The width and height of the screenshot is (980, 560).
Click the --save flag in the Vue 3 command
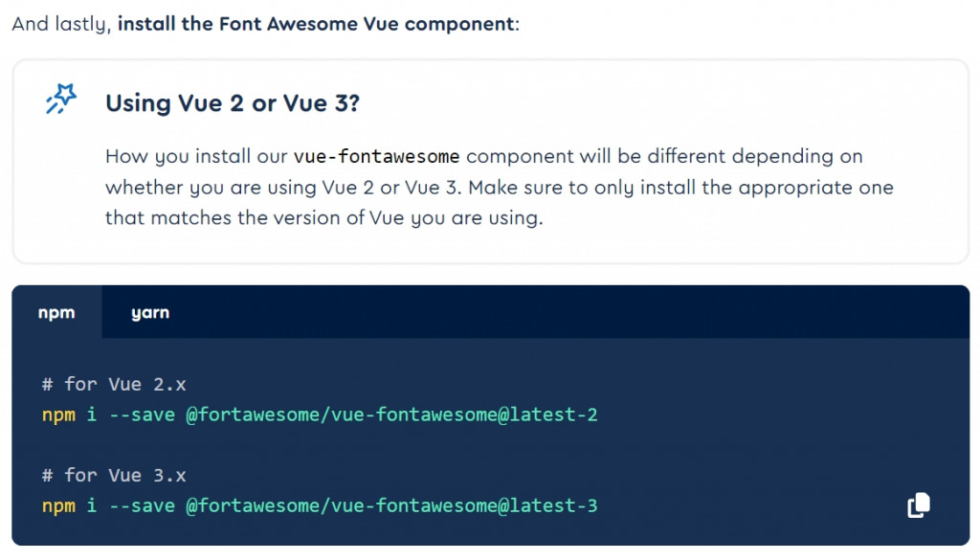142,505
